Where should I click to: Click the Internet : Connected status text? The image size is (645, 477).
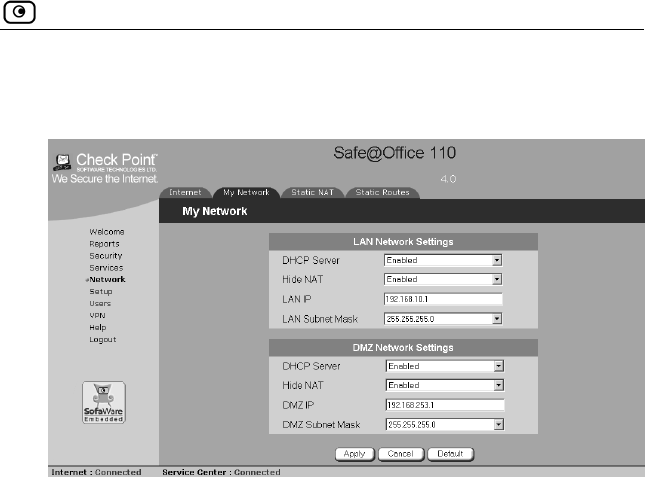(x=96, y=472)
